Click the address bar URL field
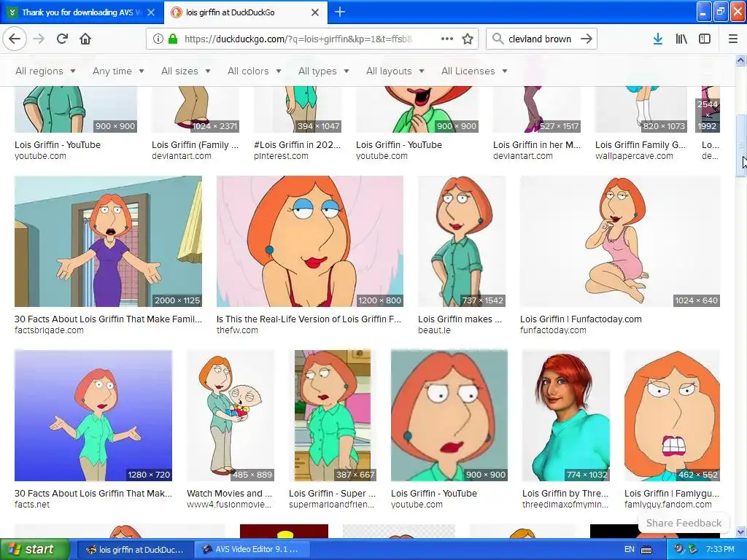Viewport: 747px width, 560px height. 298,39
